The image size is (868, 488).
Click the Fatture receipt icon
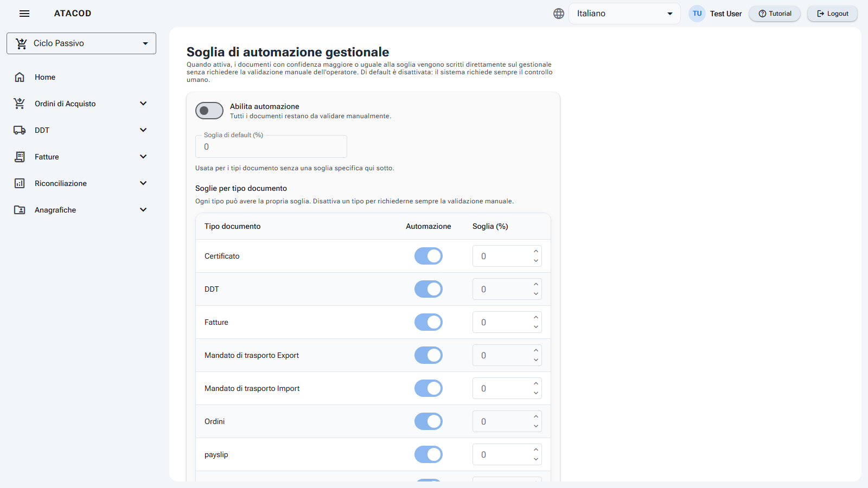click(x=20, y=157)
